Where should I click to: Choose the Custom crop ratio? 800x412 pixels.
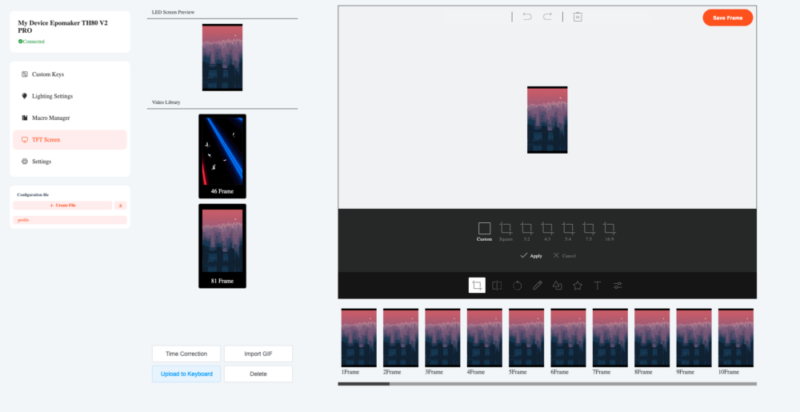484,230
